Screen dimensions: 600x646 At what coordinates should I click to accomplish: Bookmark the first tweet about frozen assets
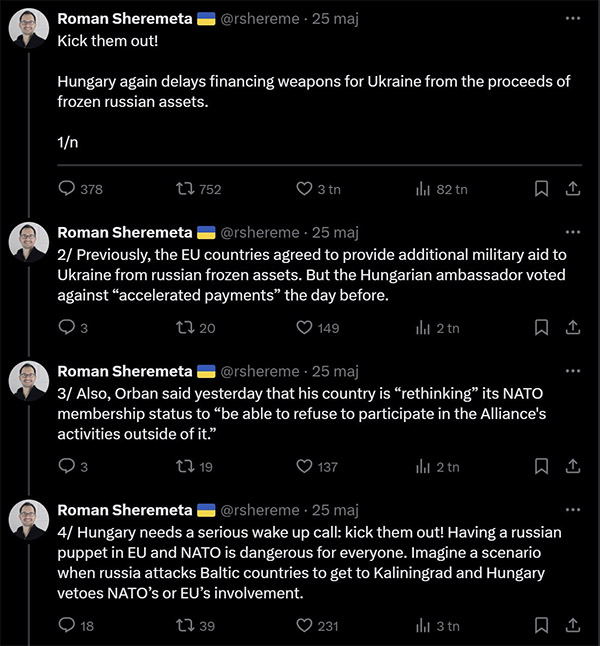pos(541,189)
